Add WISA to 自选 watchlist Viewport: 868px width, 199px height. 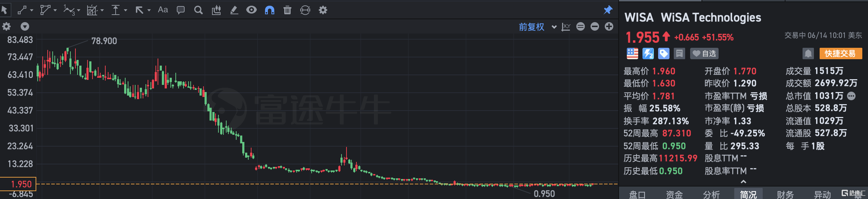pos(704,53)
